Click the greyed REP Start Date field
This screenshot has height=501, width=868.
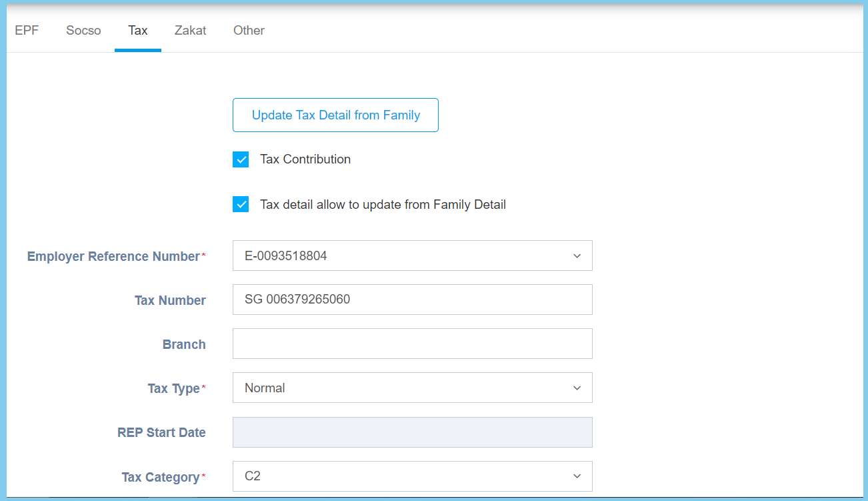pos(412,432)
